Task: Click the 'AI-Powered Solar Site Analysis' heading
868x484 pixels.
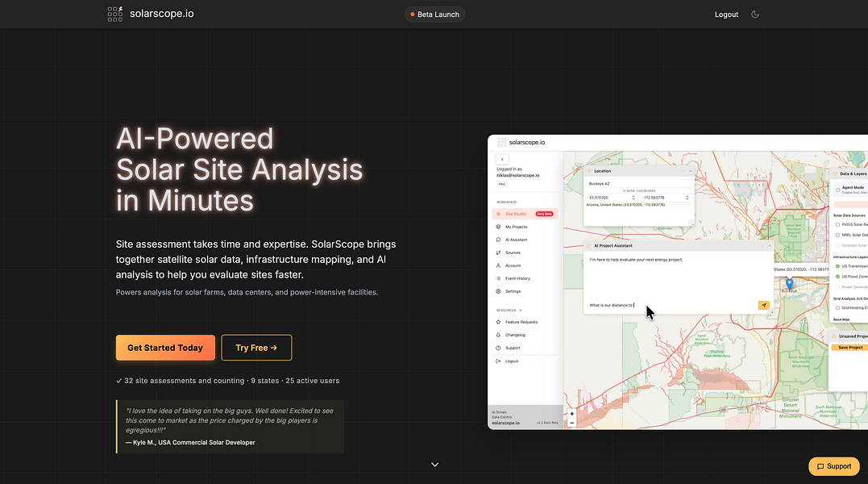Action: click(x=239, y=169)
